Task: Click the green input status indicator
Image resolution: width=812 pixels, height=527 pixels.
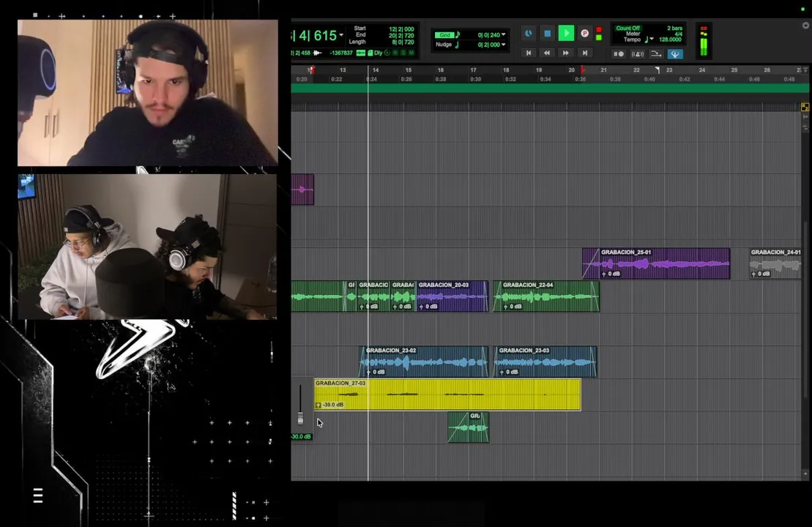Action: [x=599, y=38]
